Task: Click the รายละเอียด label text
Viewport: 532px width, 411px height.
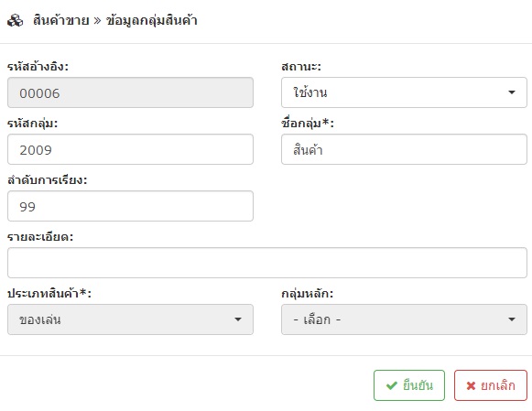Action: 40,237
